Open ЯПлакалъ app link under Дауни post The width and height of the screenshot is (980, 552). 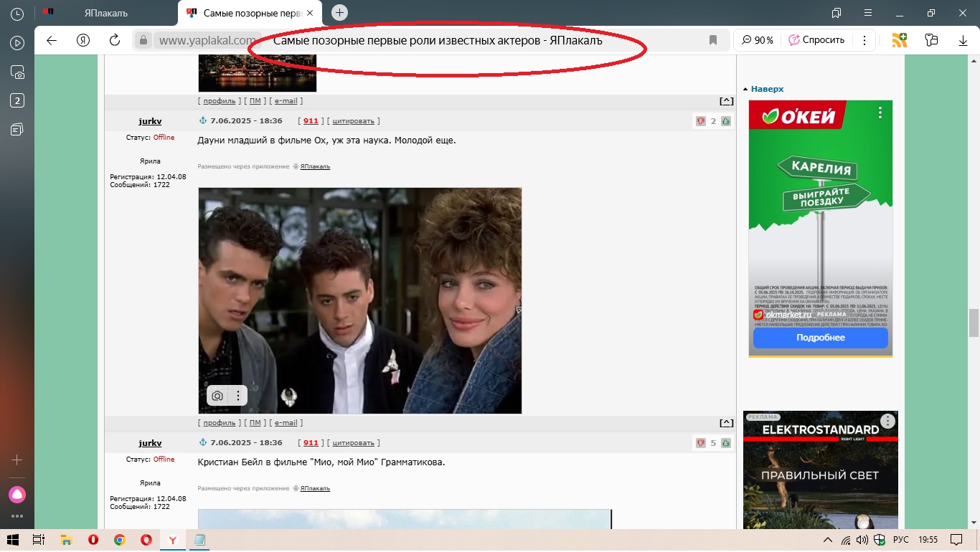tap(315, 166)
